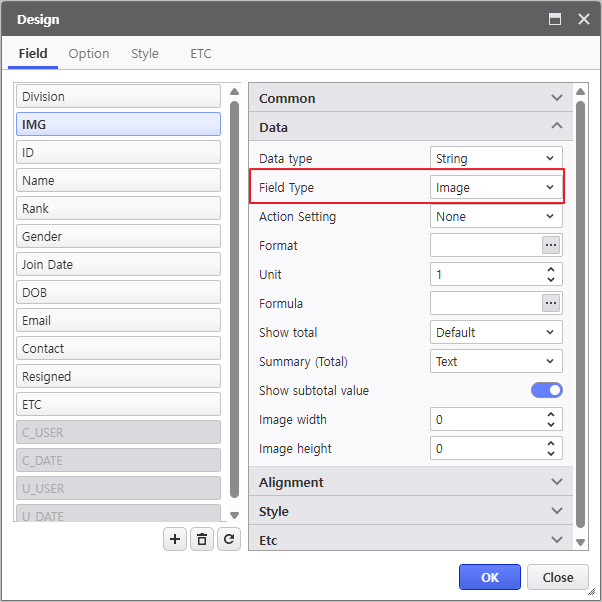Open the Format ellipsis editor button
The image size is (602, 602).
point(550,245)
